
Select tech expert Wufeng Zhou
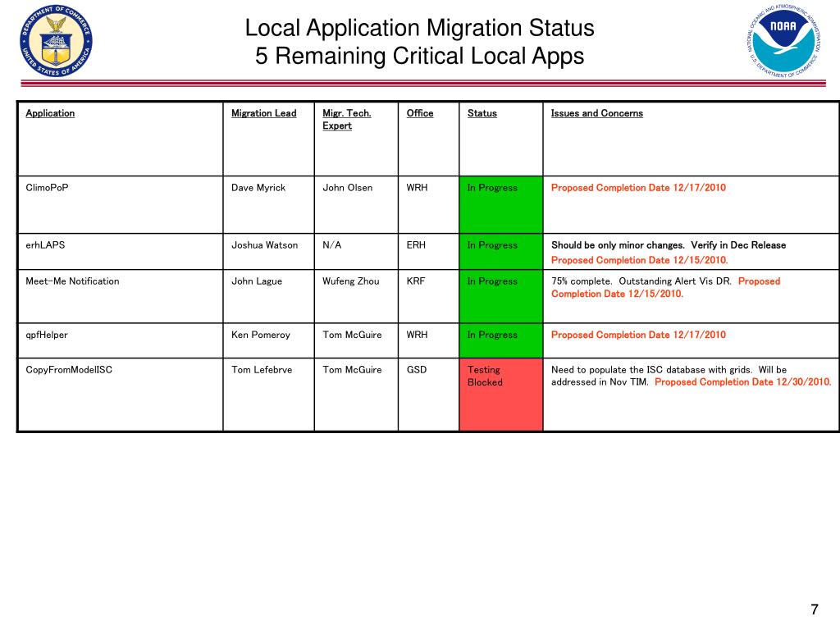pos(351,281)
